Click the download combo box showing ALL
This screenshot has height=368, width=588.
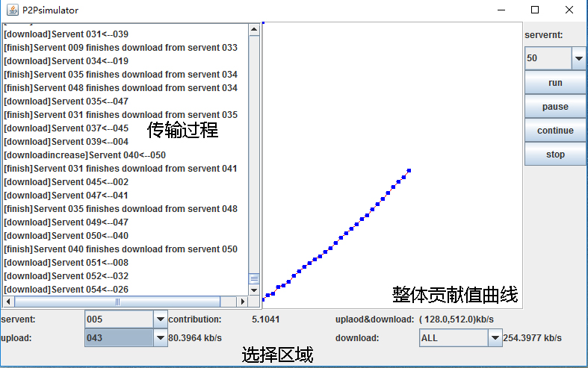pyautogui.click(x=461, y=337)
